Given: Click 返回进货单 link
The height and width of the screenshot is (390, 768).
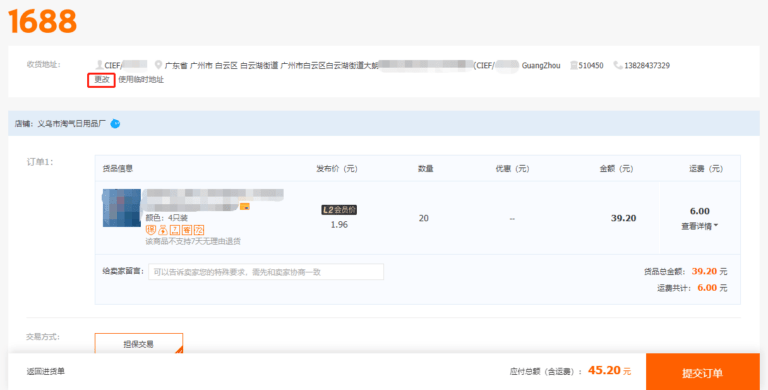Looking at the screenshot, I should pyautogui.click(x=46, y=371).
